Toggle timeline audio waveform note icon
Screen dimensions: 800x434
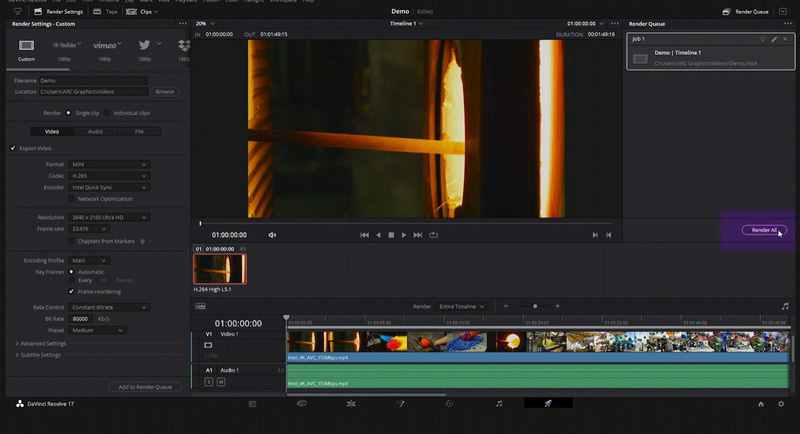click(x=785, y=307)
